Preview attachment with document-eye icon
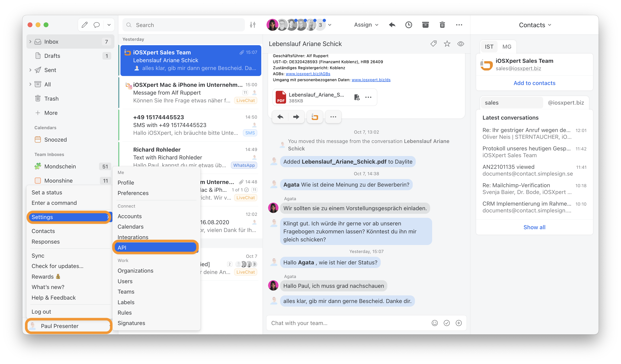The image size is (621, 364). pyautogui.click(x=357, y=97)
